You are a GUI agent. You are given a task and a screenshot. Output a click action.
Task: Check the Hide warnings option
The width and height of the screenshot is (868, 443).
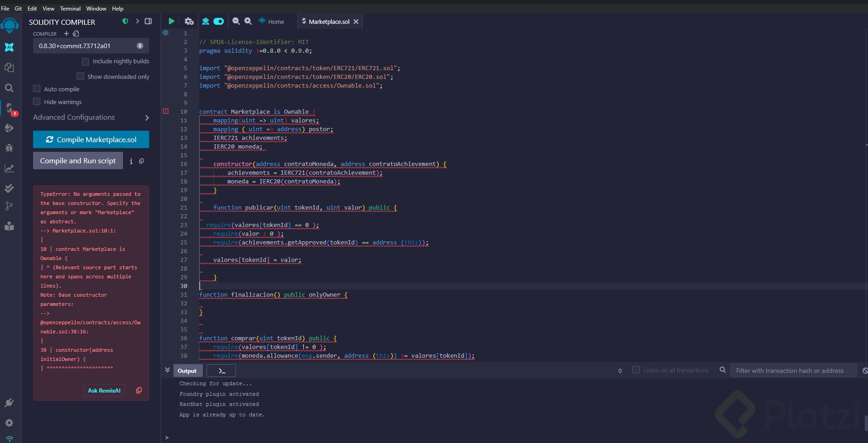tap(37, 102)
